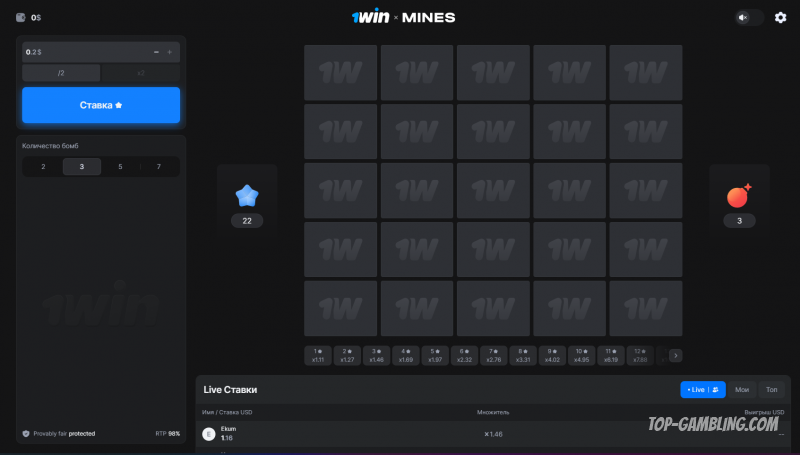Open fifth row, fifth column tile
The width and height of the screenshot is (800, 455).
tap(645, 309)
